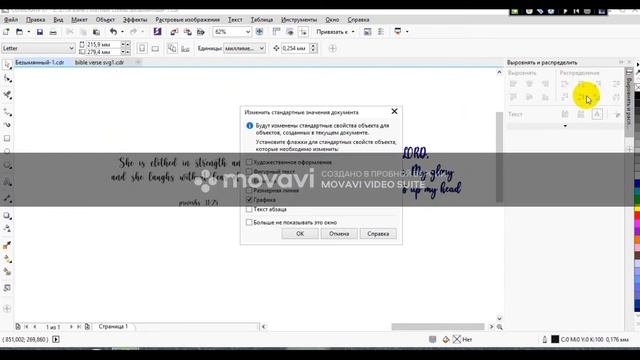This screenshot has height=360, width=640.
Task: Open the Эффекты menu
Action: (x=135, y=20)
